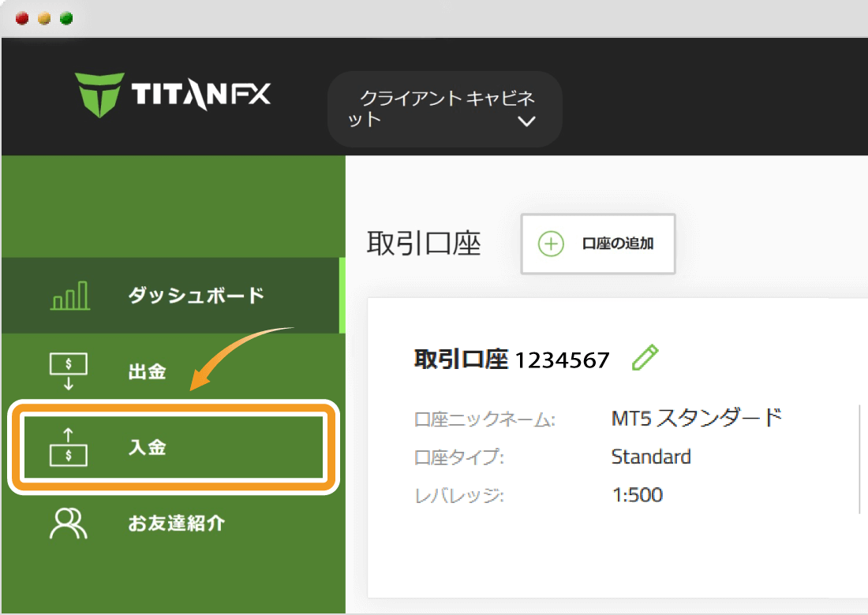868x615 pixels.
Task: Click the レバレッジ label
Action: [459, 495]
